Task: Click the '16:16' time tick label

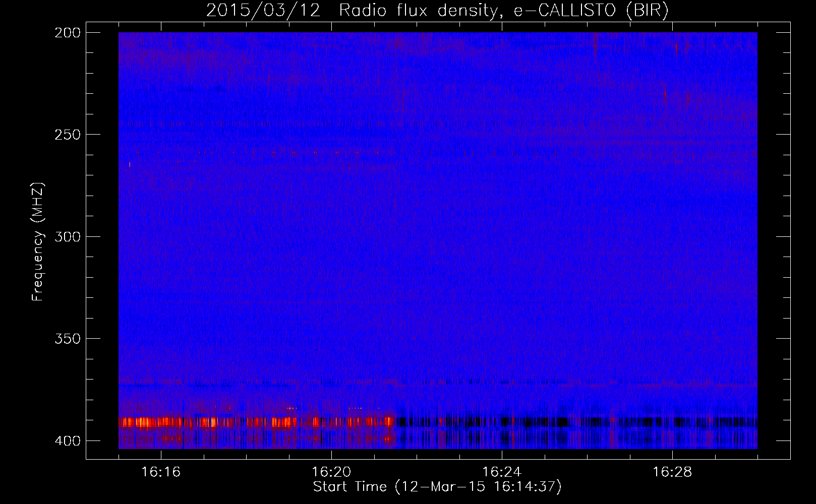Action: (x=161, y=472)
